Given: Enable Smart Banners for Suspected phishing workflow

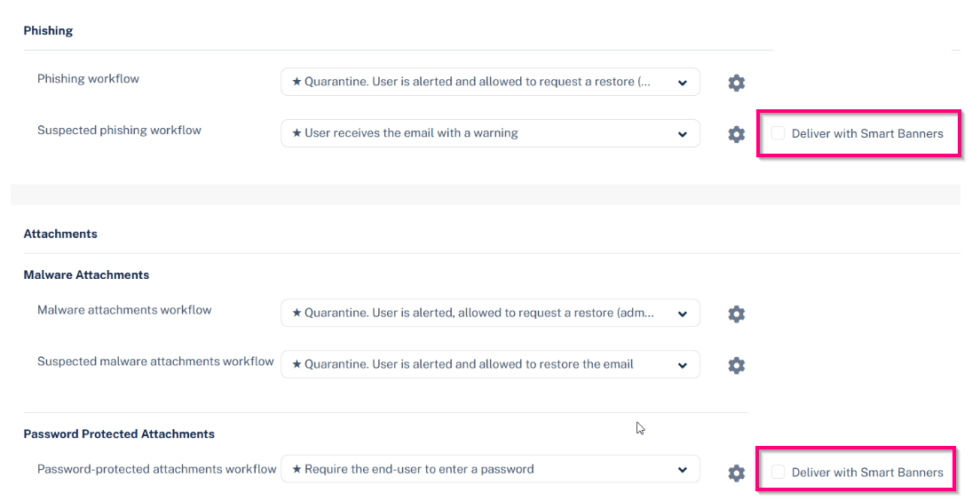Looking at the screenshot, I should (778, 133).
